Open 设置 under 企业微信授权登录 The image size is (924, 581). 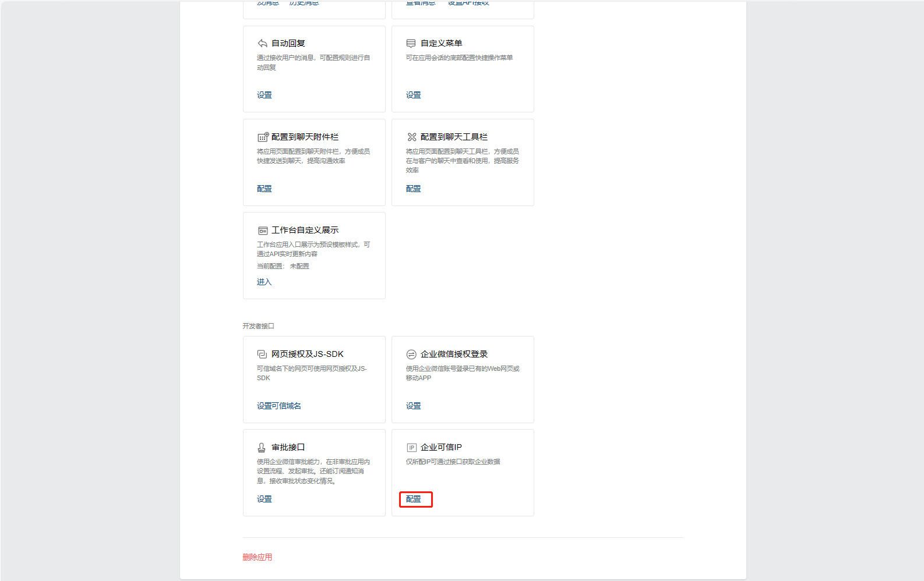pyautogui.click(x=413, y=406)
